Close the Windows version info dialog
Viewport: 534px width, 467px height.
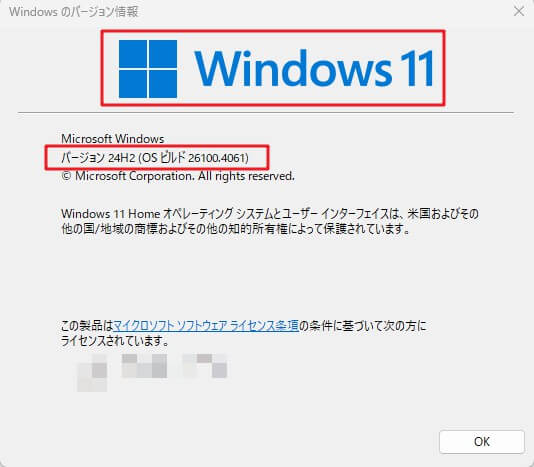[519, 12]
